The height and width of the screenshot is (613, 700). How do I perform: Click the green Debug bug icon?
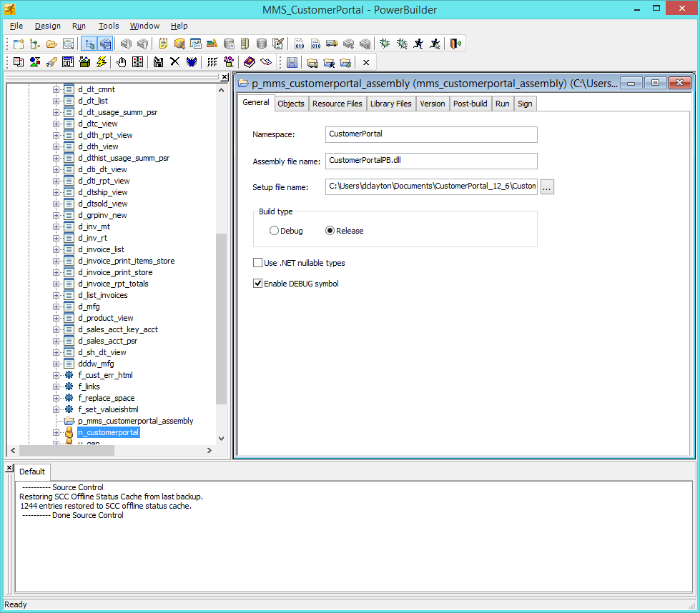[385, 44]
